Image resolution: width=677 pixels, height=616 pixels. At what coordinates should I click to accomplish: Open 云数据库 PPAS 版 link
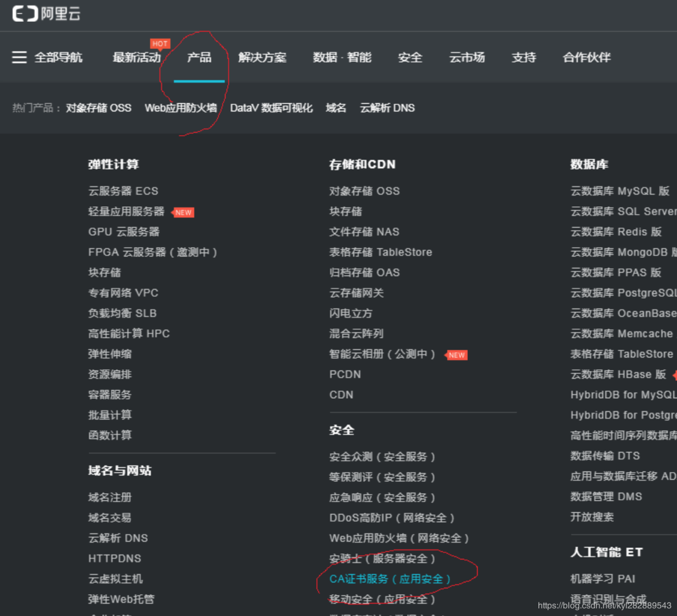click(x=616, y=272)
